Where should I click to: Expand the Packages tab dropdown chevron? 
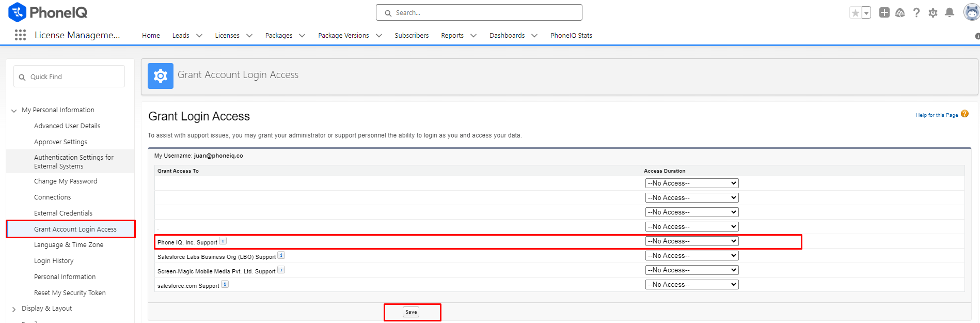(302, 36)
